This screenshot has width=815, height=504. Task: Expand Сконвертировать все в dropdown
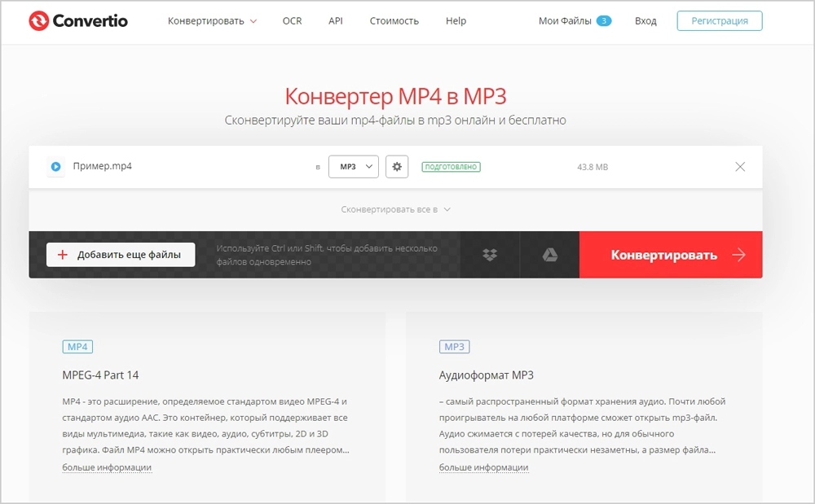point(395,210)
